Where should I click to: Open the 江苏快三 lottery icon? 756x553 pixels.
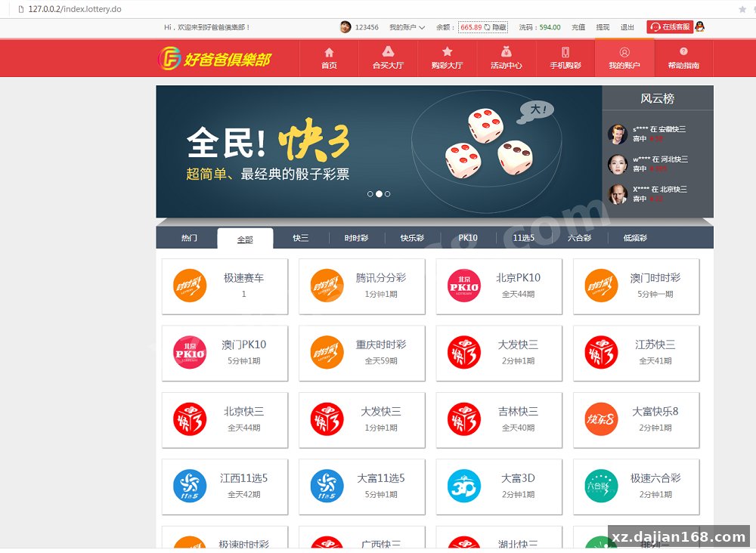coord(601,353)
